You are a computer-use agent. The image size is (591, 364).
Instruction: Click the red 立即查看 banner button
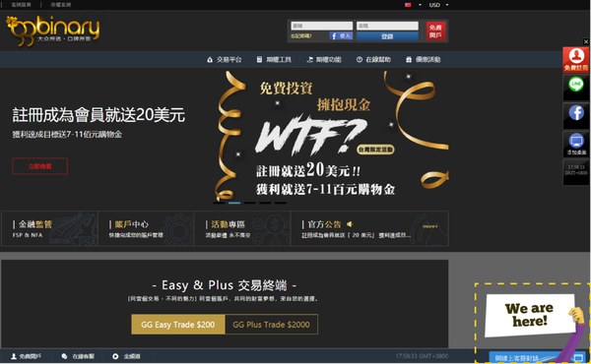[x=40, y=166]
